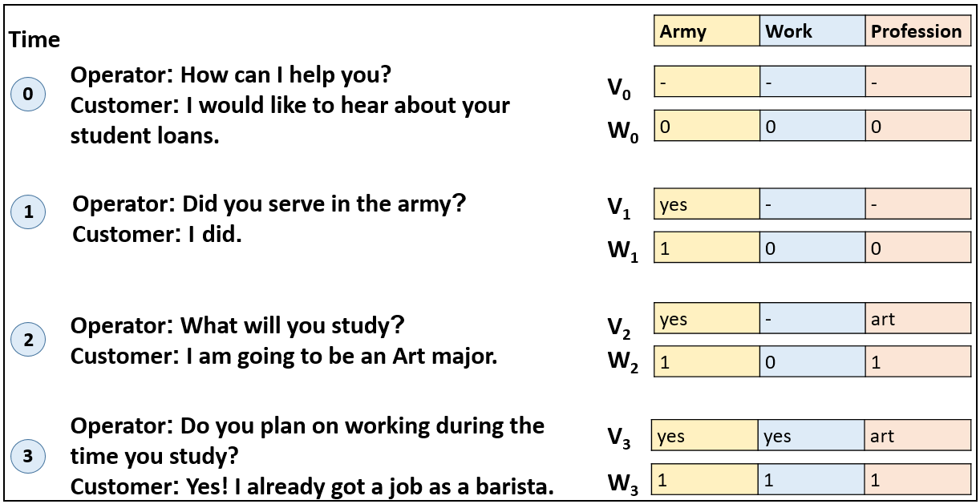Select the Work column header

812,32
